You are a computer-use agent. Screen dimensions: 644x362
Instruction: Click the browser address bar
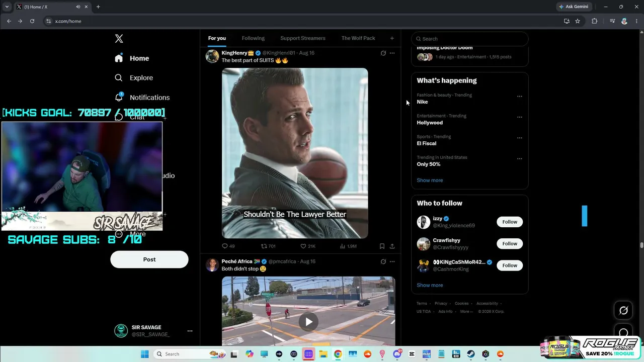[x=302, y=21]
